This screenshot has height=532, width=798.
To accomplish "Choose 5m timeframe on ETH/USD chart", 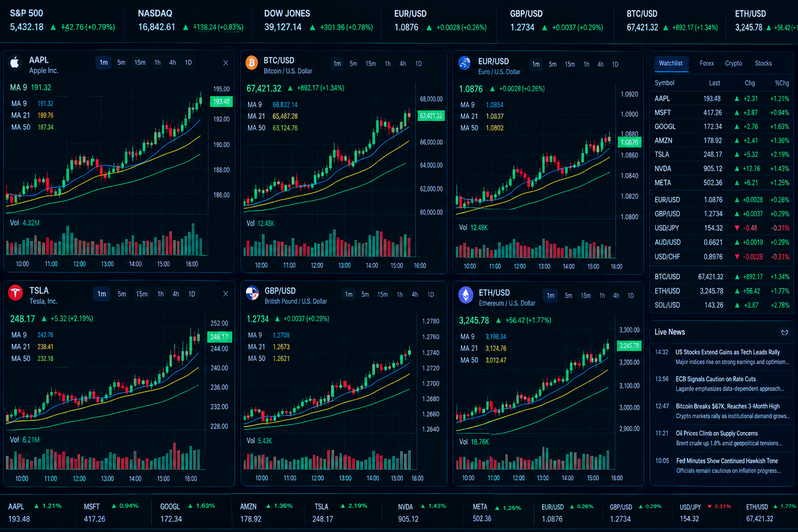I will click(569, 296).
